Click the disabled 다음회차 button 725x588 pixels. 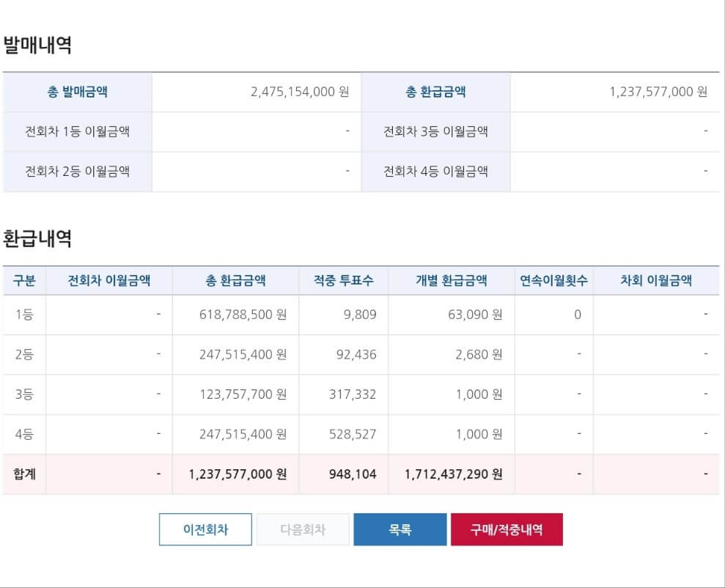303,529
